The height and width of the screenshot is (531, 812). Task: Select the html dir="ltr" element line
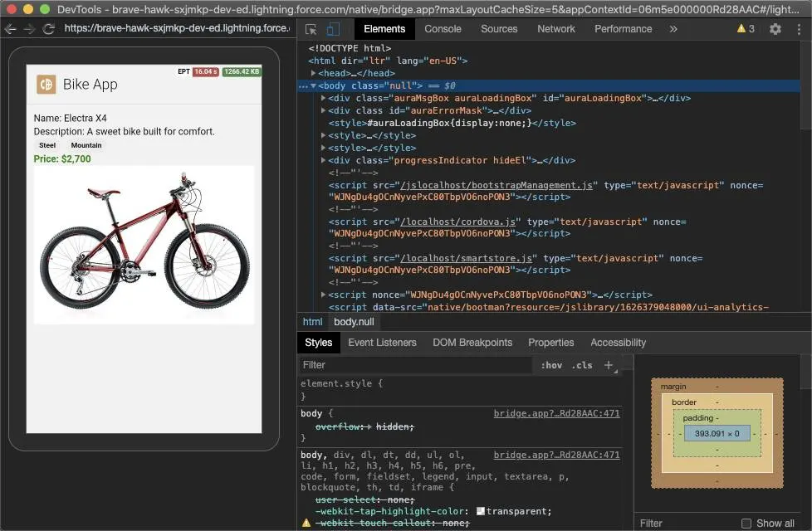(x=388, y=61)
